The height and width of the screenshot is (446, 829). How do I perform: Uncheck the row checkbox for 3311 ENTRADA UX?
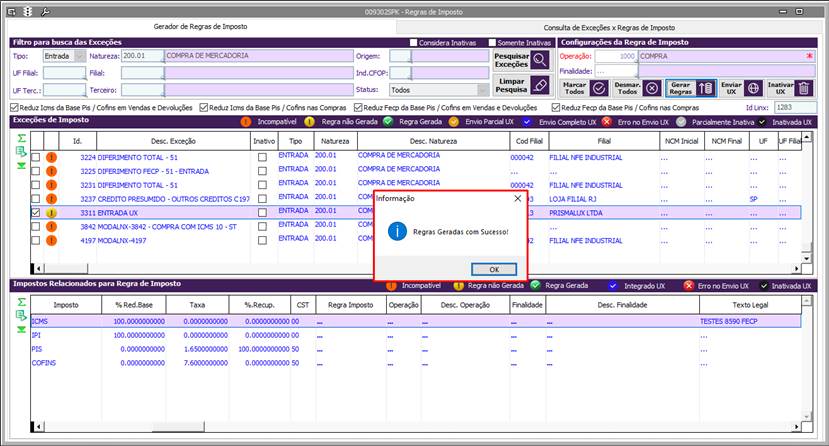click(x=36, y=213)
